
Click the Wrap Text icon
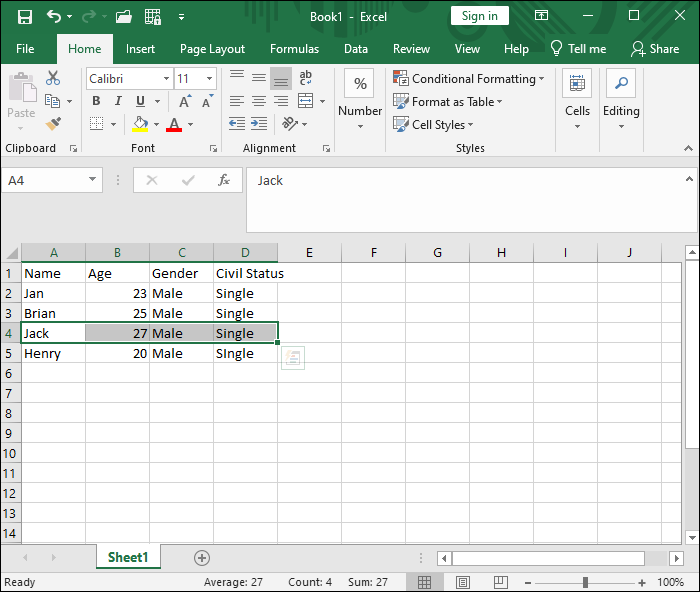point(306,78)
